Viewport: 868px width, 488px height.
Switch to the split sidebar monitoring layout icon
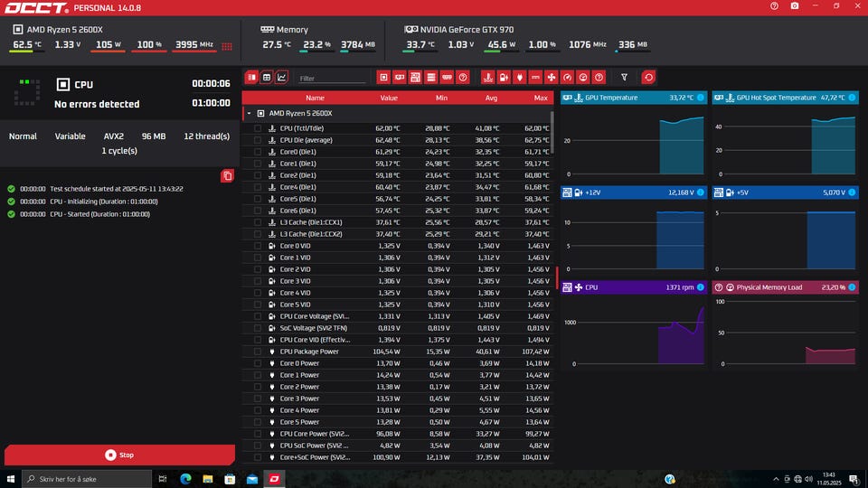click(x=252, y=78)
